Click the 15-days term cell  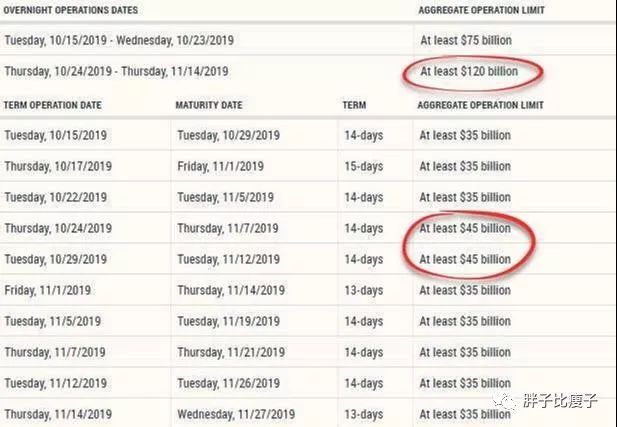pos(364,166)
